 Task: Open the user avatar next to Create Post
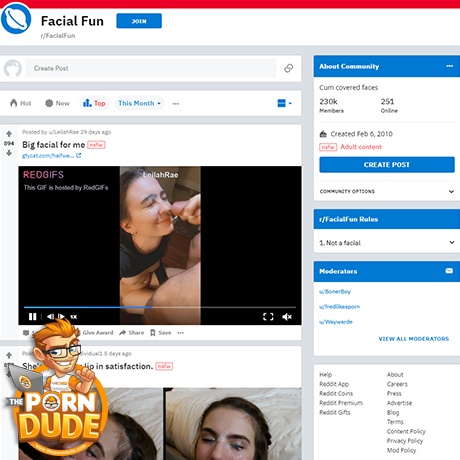[x=13, y=68]
